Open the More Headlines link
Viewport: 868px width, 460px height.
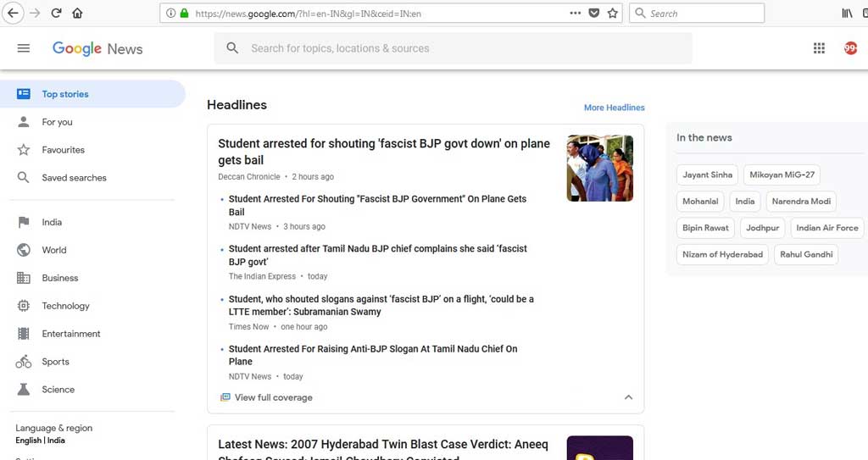614,108
